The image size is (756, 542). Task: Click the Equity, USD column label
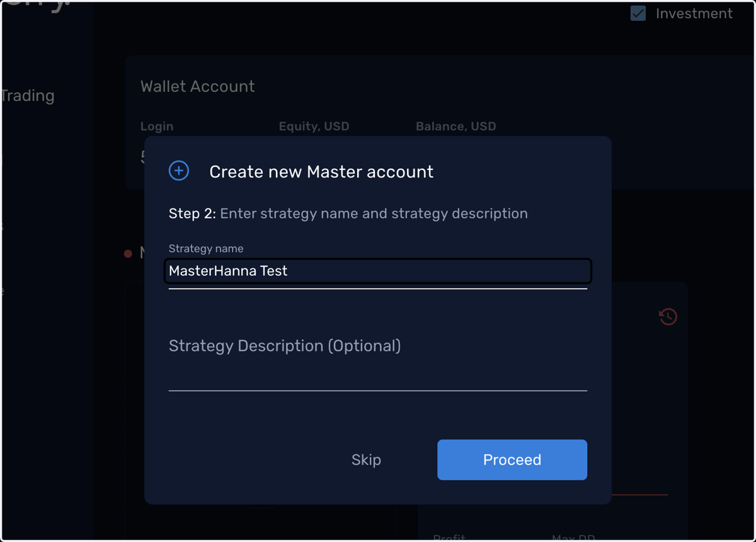[x=314, y=126]
